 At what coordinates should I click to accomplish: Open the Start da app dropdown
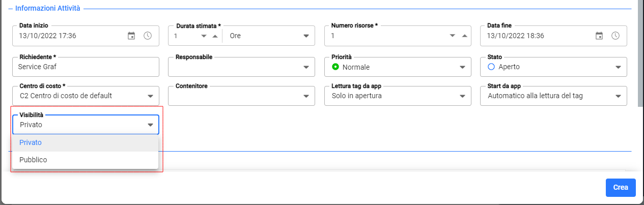click(x=553, y=96)
